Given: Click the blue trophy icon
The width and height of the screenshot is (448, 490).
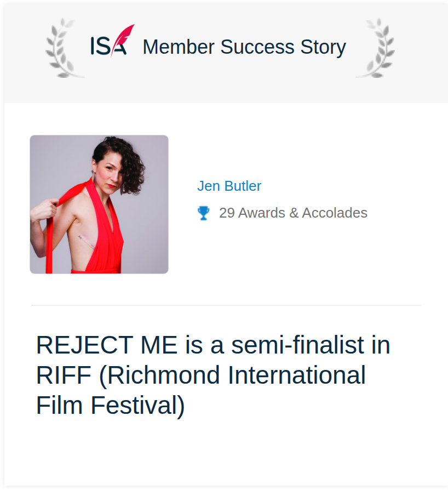Looking at the screenshot, I should tap(204, 213).
